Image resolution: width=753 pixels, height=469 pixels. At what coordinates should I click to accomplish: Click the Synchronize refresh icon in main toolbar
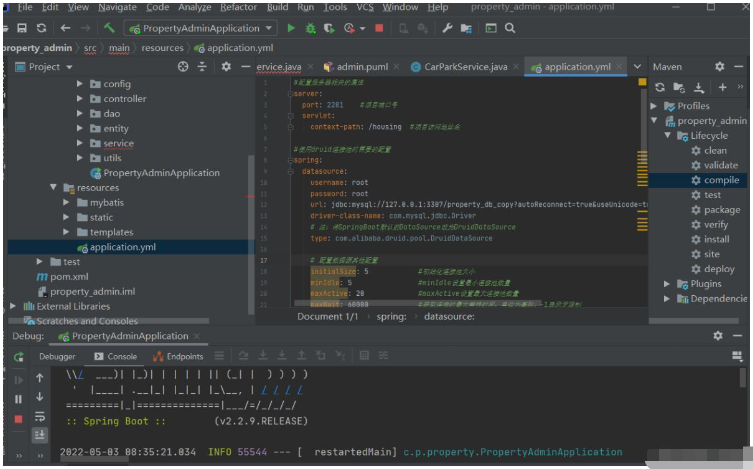[x=41, y=28]
